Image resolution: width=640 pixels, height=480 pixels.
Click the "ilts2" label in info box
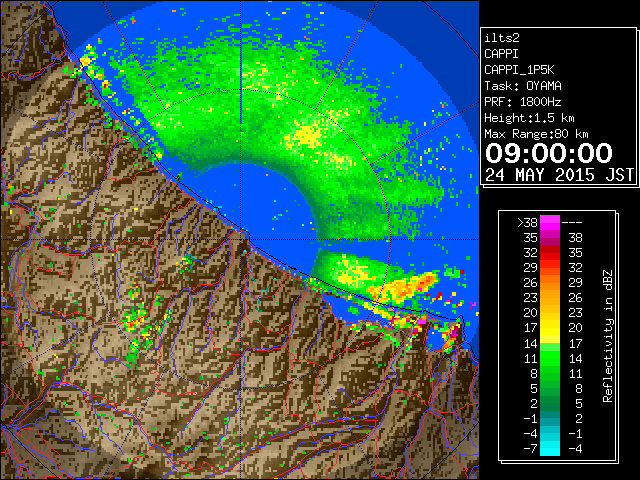[502, 38]
